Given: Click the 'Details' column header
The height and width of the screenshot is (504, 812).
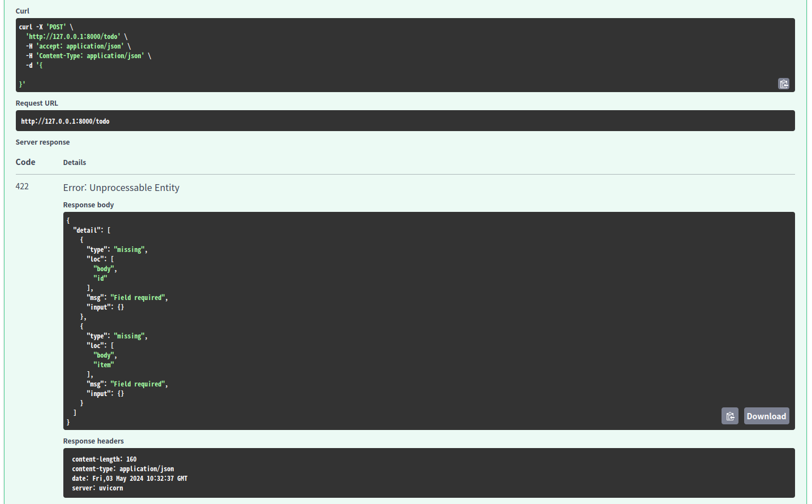Looking at the screenshot, I should (x=75, y=162).
